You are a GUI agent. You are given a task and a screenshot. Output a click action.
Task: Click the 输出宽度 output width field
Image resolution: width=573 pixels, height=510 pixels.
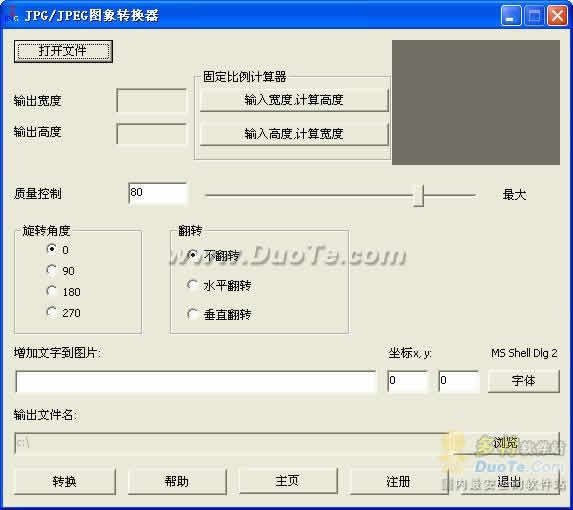tap(151, 100)
